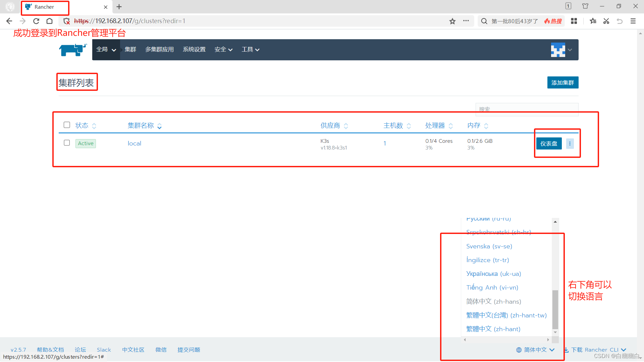The width and height of the screenshot is (644, 362).
Task: Open the local cluster's three-dot actions menu
Action: (570, 143)
